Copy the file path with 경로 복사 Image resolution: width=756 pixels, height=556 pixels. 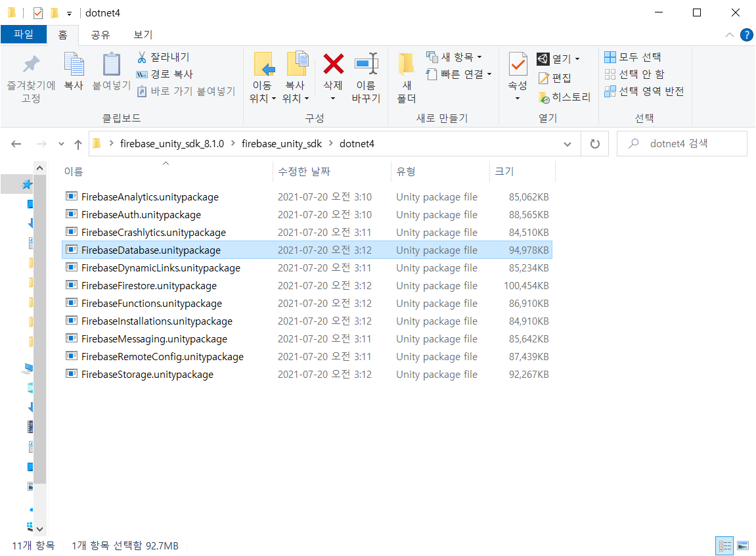(x=165, y=74)
